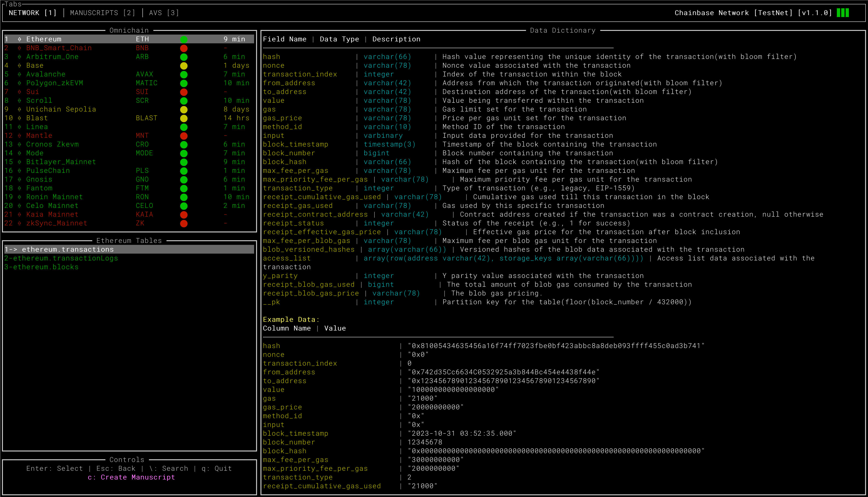
Task: Select the Base chain entry
Action: tap(129, 65)
